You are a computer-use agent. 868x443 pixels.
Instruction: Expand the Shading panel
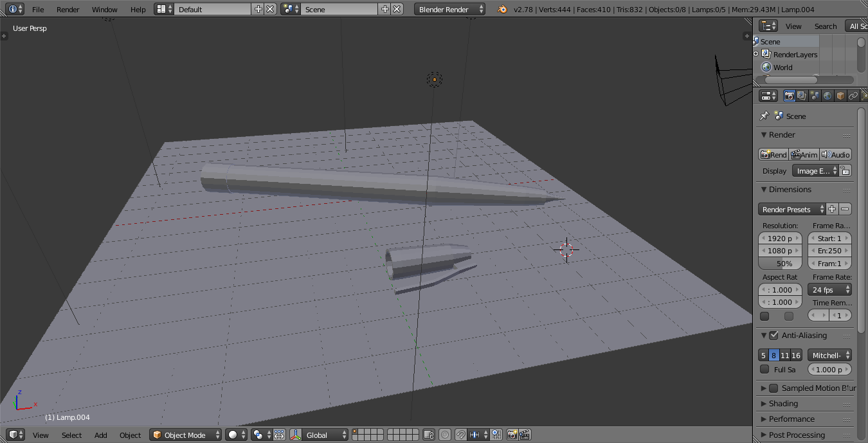783,404
